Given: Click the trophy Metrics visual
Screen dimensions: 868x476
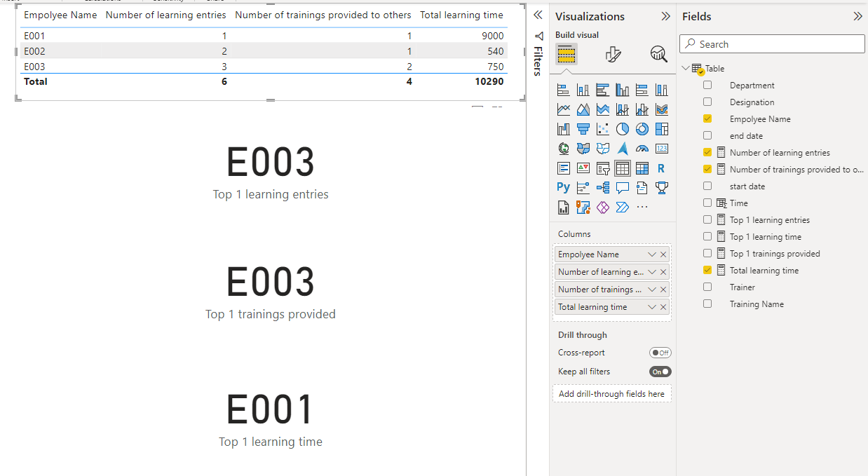Looking at the screenshot, I should (661, 188).
